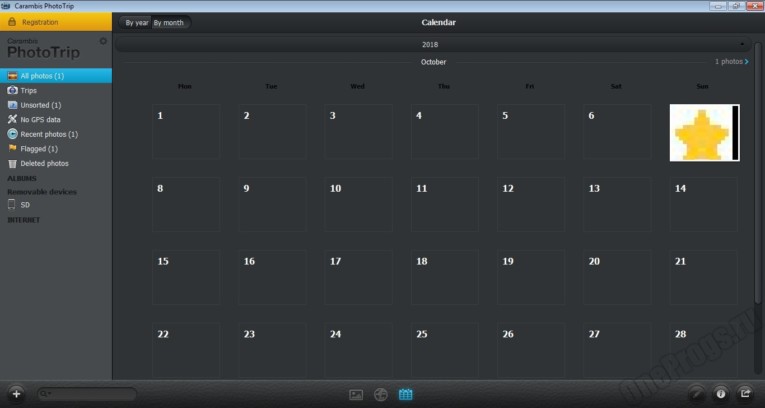Click the Carambis PhotoTrip title bar icon
765x408 pixels.
point(6,6)
